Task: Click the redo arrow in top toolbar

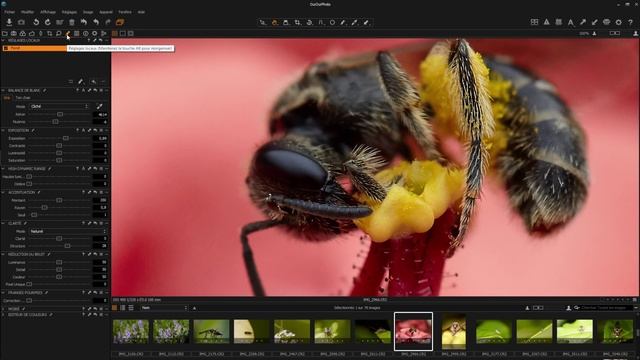Action: click(108, 22)
